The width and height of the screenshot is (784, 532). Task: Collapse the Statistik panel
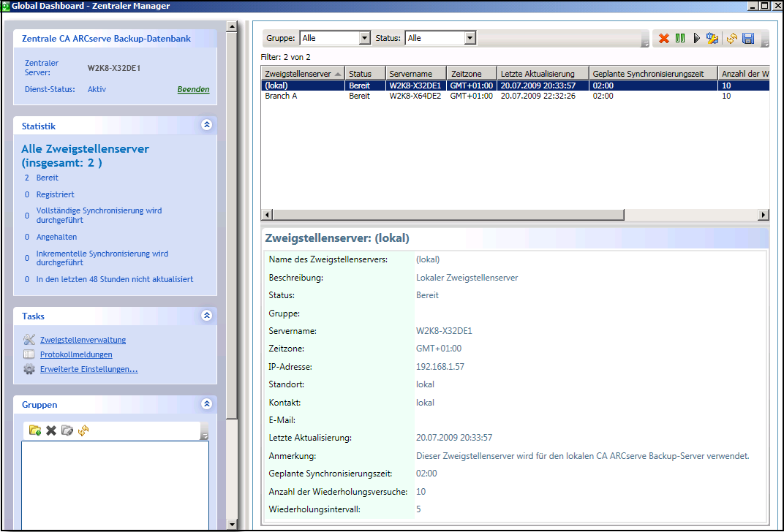(207, 125)
